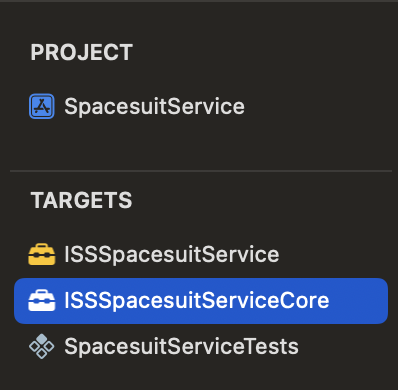The width and height of the screenshot is (398, 390).
Task: Click the PROJECT section header
Action: coord(82,52)
